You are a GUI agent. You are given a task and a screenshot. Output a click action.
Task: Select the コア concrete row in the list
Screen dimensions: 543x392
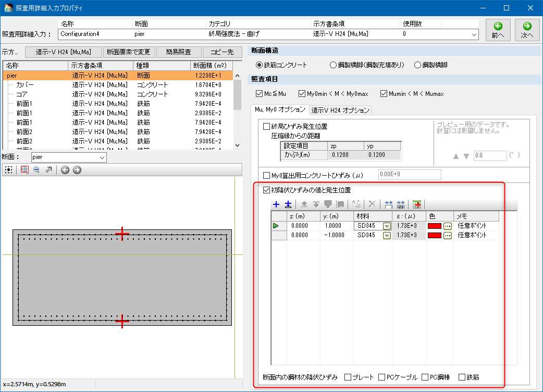click(21, 94)
